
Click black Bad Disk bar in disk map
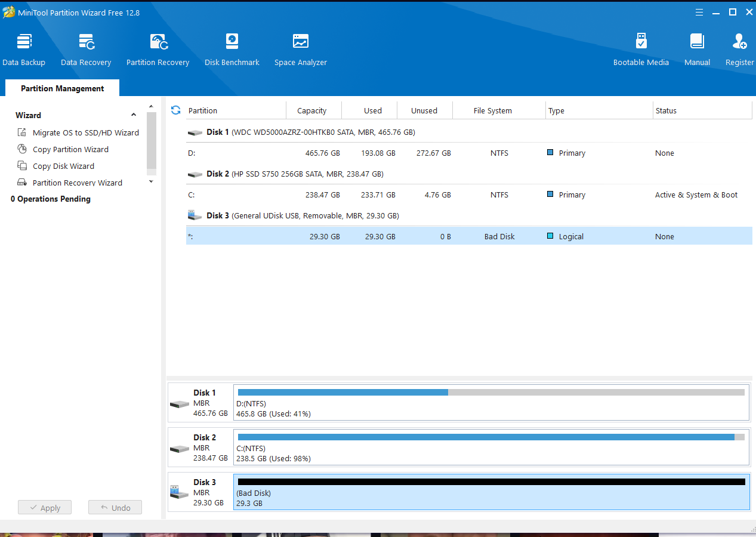click(491, 482)
